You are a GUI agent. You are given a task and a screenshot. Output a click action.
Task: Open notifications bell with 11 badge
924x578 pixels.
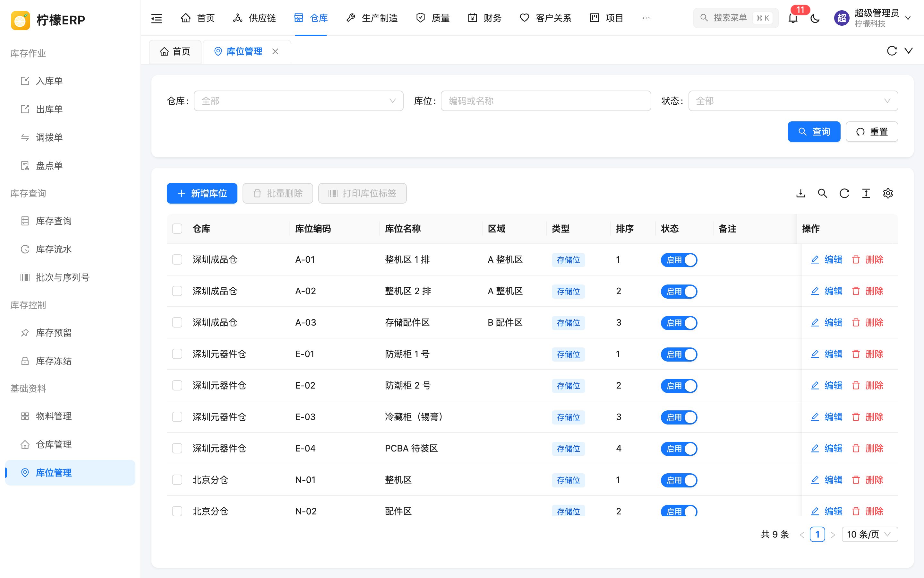[793, 18]
